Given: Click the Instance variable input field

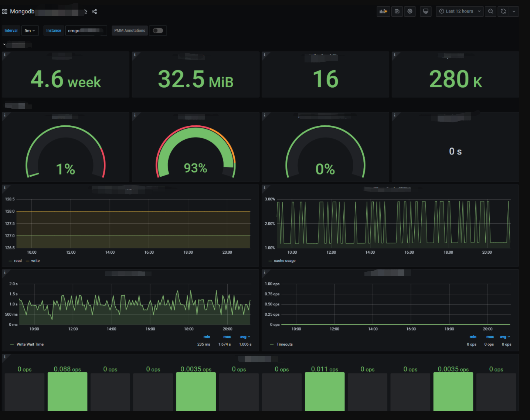Looking at the screenshot, I should coord(86,31).
